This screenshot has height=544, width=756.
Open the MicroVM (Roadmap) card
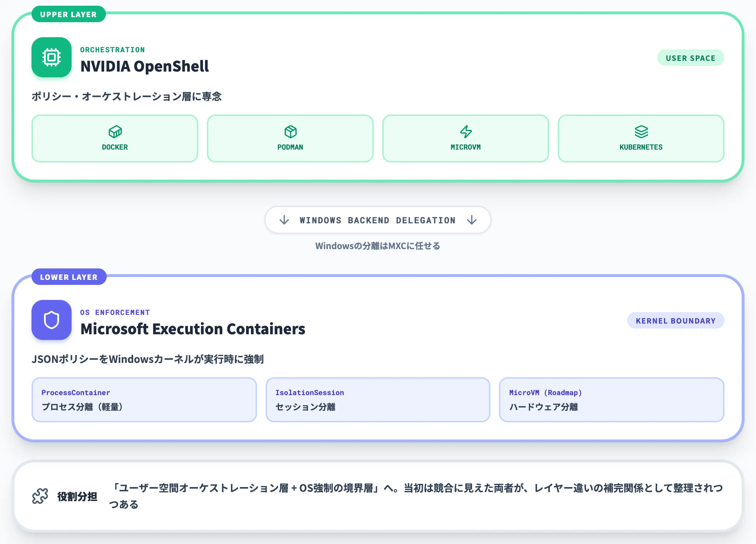612,400
